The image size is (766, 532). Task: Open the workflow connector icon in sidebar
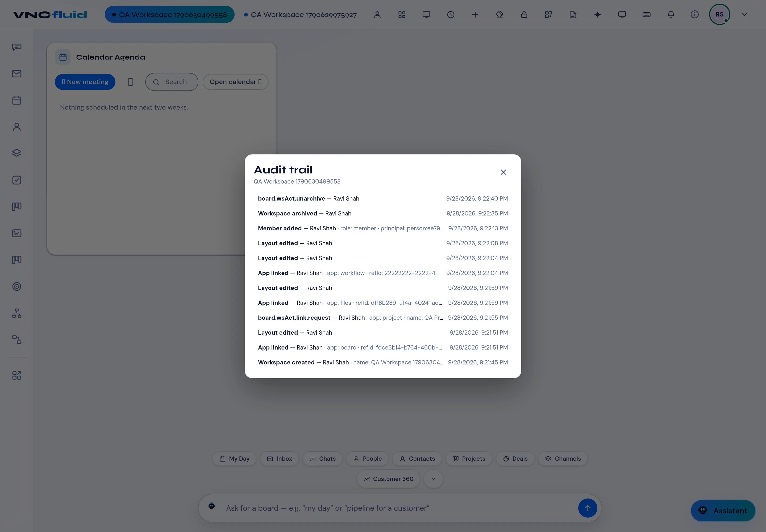coord(17,340)
